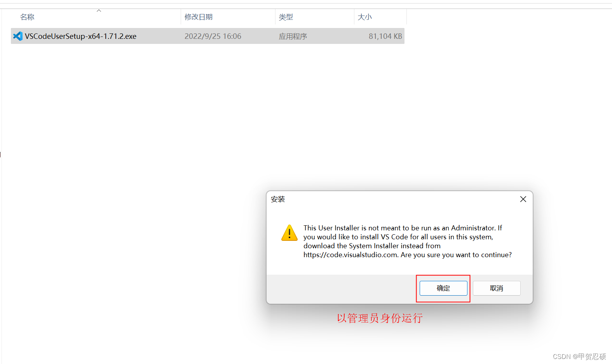Screen dimensions: 612x364
Task: Select the VSCodeUserSetup-x64-1.71.2.exe file name
Action: point(80,36)
